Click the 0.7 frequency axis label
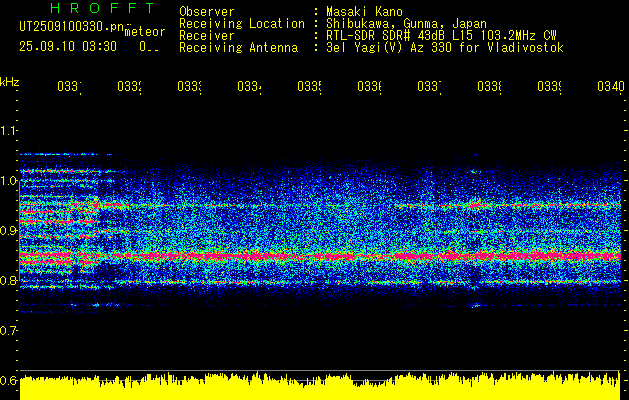Viewport: 629px width, 400px height. pyautogui.click(x=8, y=331)
